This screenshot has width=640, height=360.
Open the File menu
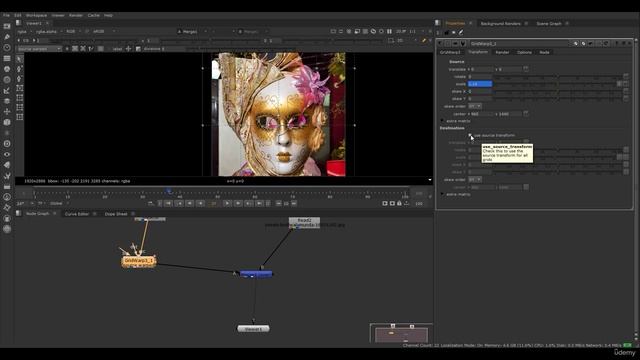pos(6,15)
